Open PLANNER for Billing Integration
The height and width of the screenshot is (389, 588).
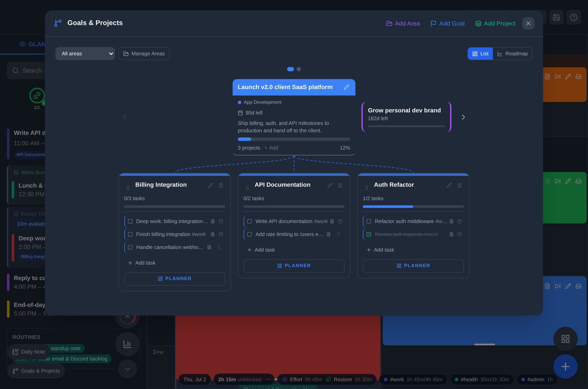pos(175,279)
